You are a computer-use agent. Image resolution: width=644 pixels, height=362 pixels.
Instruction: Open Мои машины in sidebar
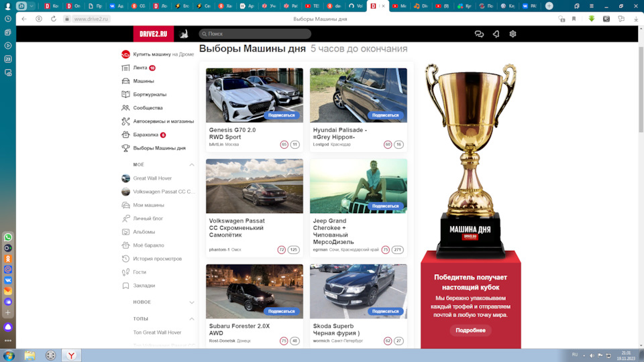tap(149, 205)
